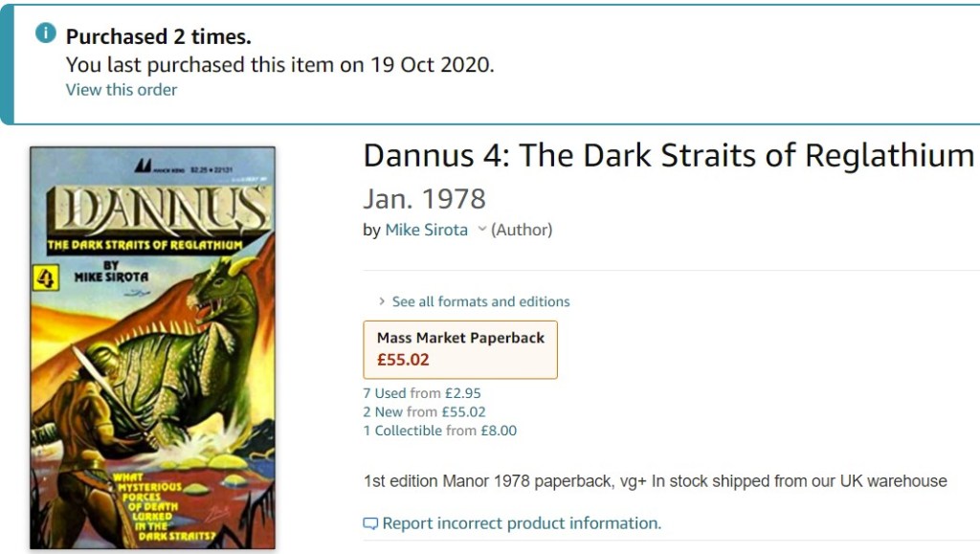The image size is (980, 554).
Task: Select the Mass Market Paperback format
Action: point(460,349)
